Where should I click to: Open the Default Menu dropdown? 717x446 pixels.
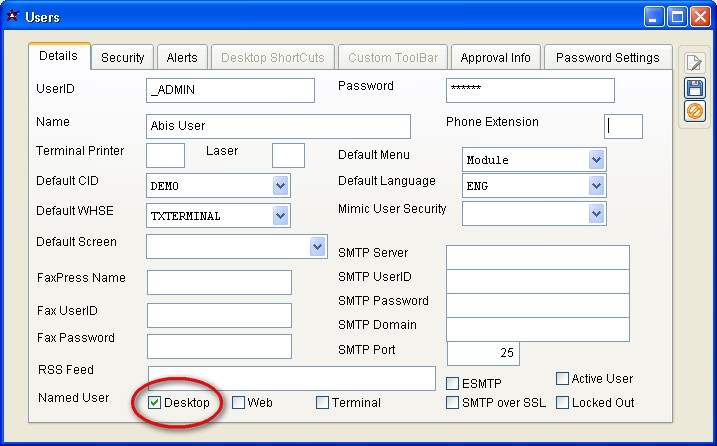[597, 160]
